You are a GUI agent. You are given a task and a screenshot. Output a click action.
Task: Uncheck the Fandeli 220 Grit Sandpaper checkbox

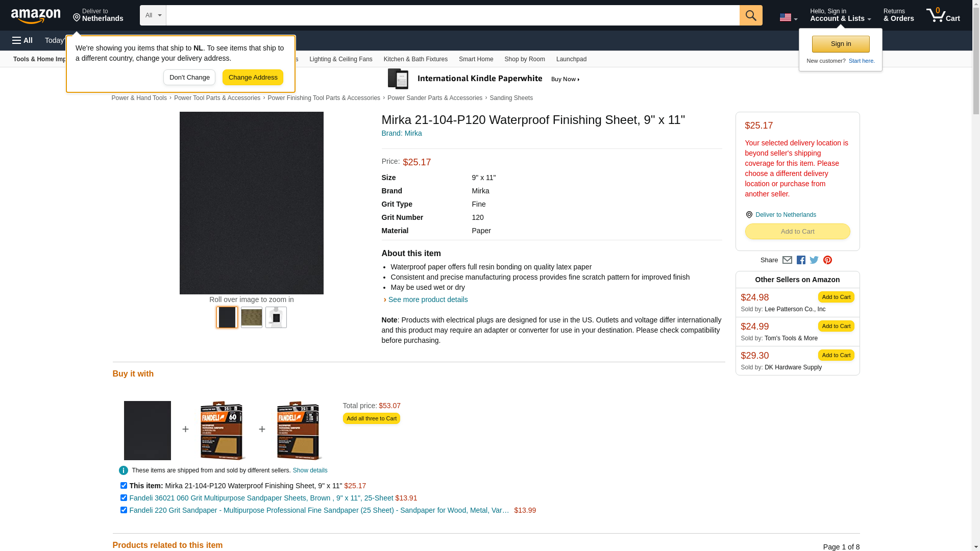(124, 510)
